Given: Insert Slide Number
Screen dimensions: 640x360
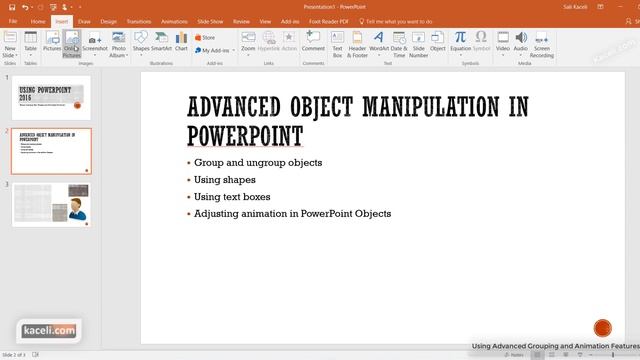Looking at the screenshot, I should tap(418, 44).
